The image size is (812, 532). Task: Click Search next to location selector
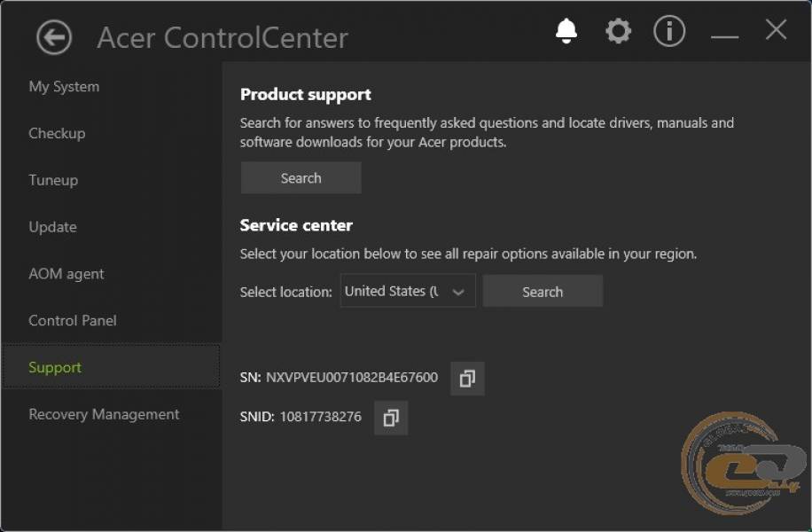543,292
